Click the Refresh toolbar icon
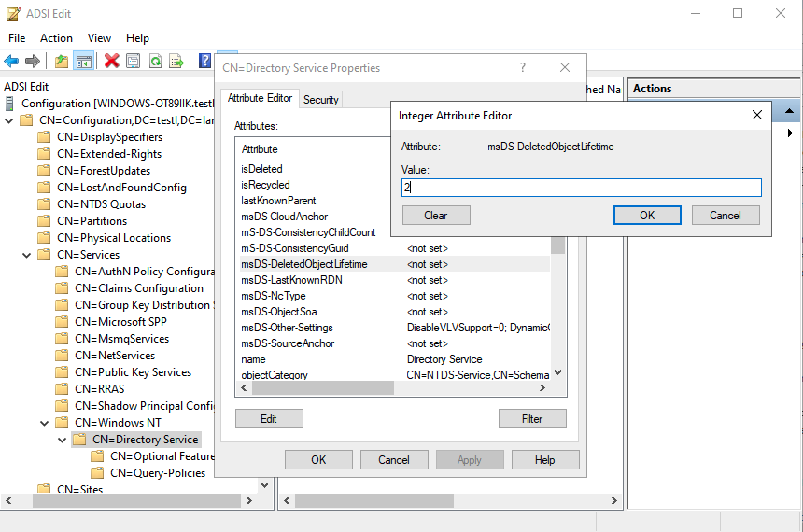 pyautogui.click(x=155, y=62)
